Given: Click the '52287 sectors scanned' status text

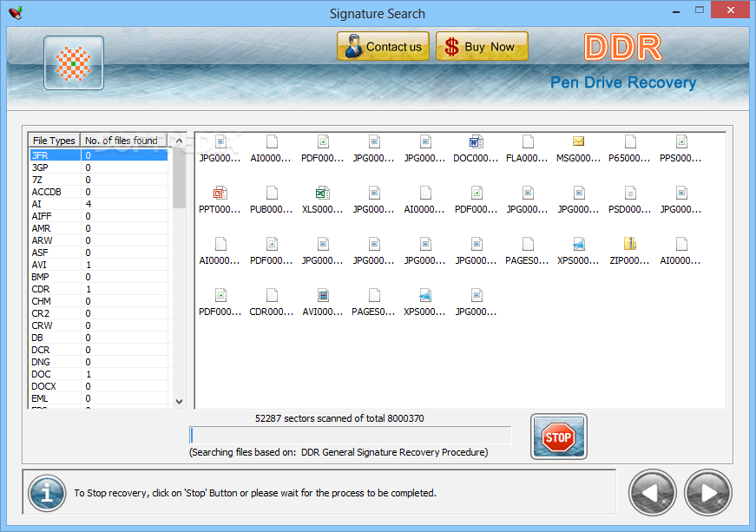Looking at the screenshot, I should pos(339,417).
